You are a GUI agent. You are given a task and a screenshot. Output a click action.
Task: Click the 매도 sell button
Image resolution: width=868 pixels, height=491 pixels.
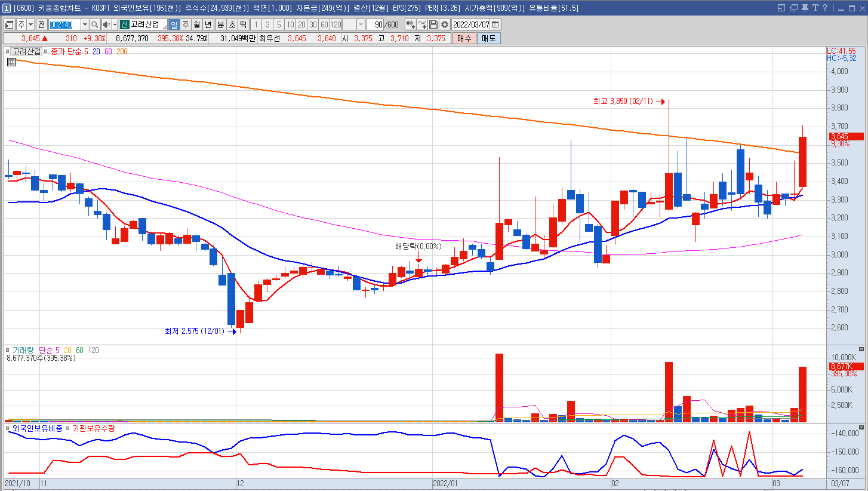[489, 38]
